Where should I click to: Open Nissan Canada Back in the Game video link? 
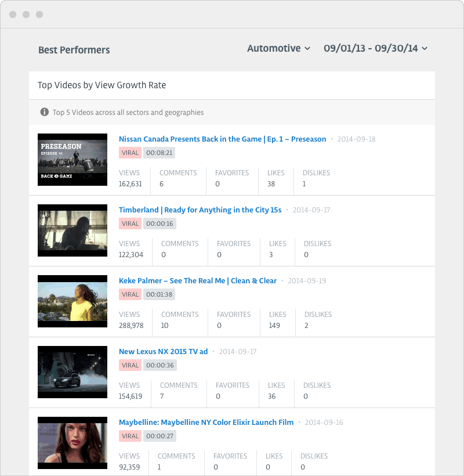222,139
